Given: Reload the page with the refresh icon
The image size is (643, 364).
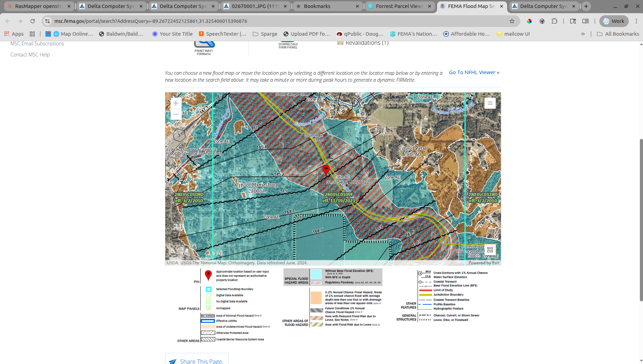Looking at the screenshot, I should (33, 21).
